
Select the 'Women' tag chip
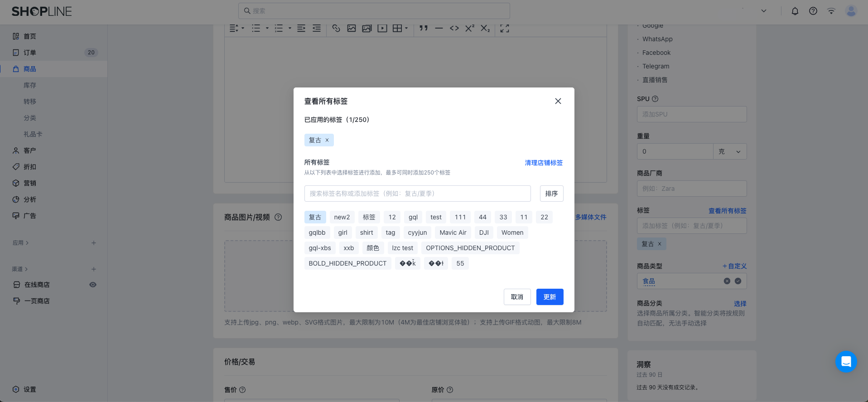point(512,232)
